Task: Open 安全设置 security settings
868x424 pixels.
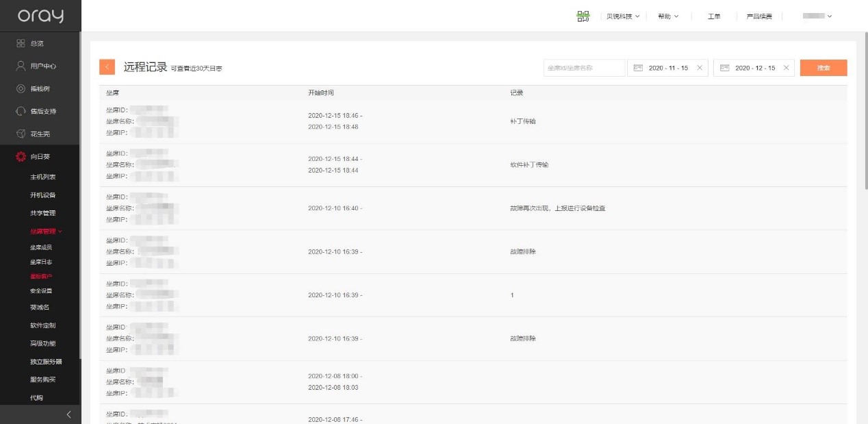Action: (41, 290)
